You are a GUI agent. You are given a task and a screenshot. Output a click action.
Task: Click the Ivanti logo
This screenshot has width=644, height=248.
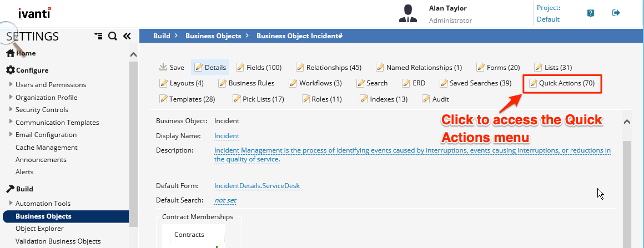(x=34, y=13)
